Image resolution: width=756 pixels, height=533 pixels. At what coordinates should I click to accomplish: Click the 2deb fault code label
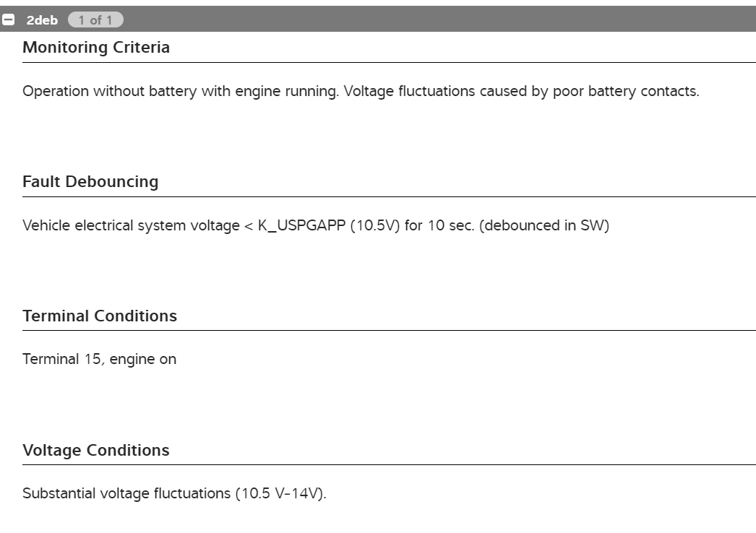(42, 20)
